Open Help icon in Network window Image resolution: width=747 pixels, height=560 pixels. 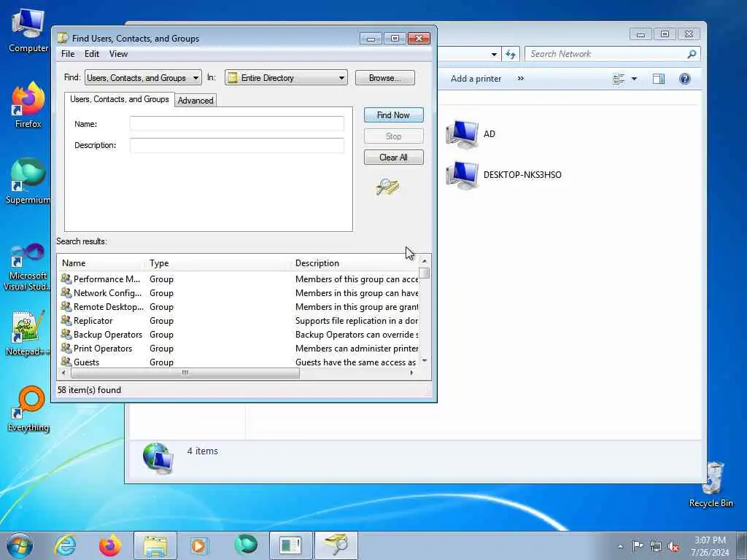[x=684, y=79]
